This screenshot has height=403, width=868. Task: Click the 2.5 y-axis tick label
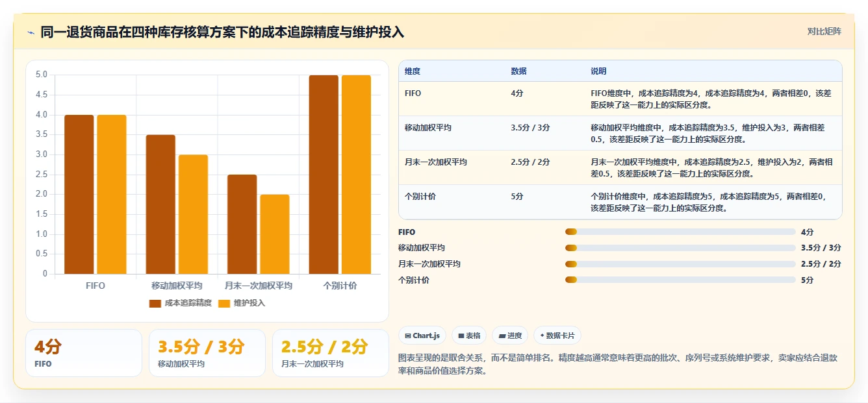coord(42,175)
